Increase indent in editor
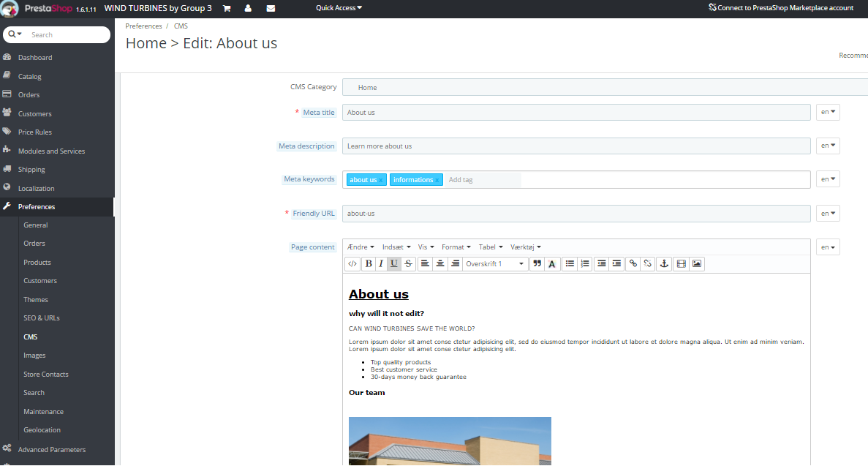Viewport: 868px width, 466px height. [616, 264]
